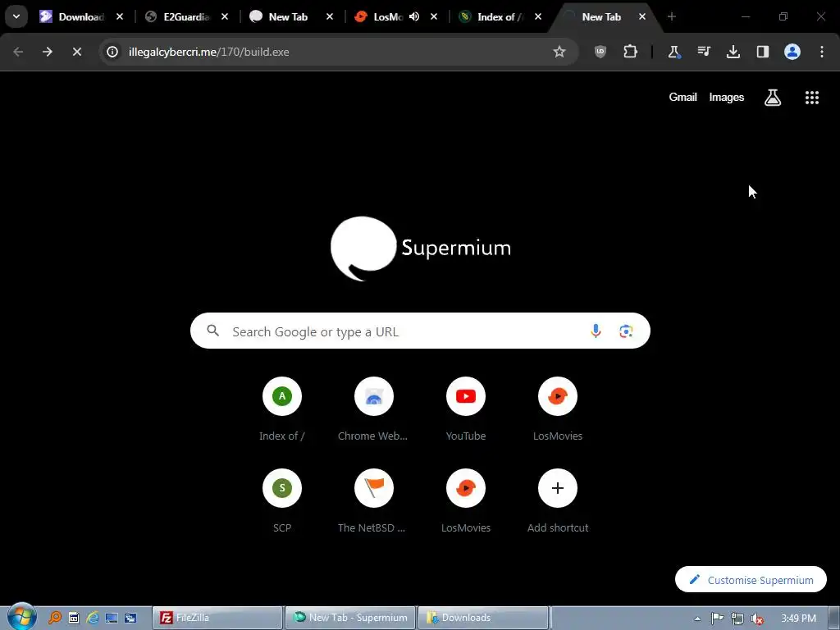Open Chrome Labs flask in toolbar

coord(674,52)
